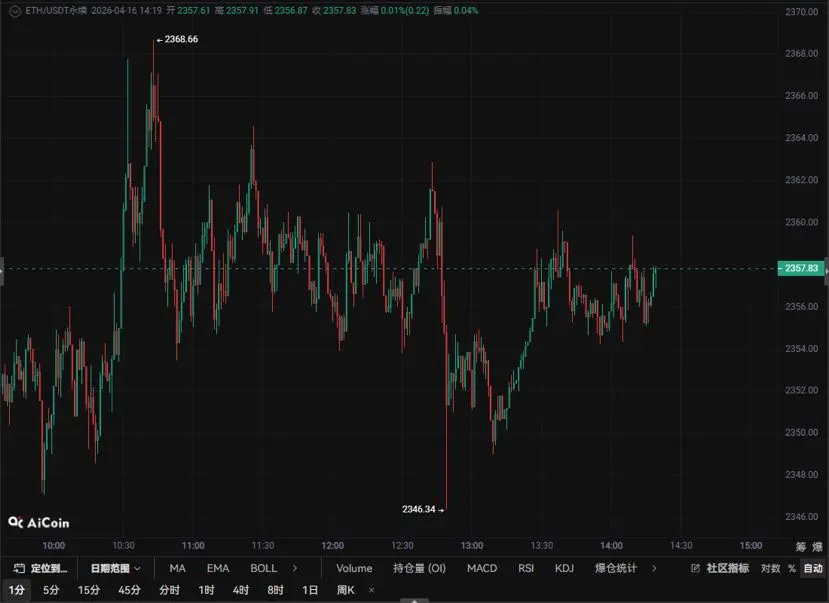Expand more main indicators after BOLL

tap(295, 568)
